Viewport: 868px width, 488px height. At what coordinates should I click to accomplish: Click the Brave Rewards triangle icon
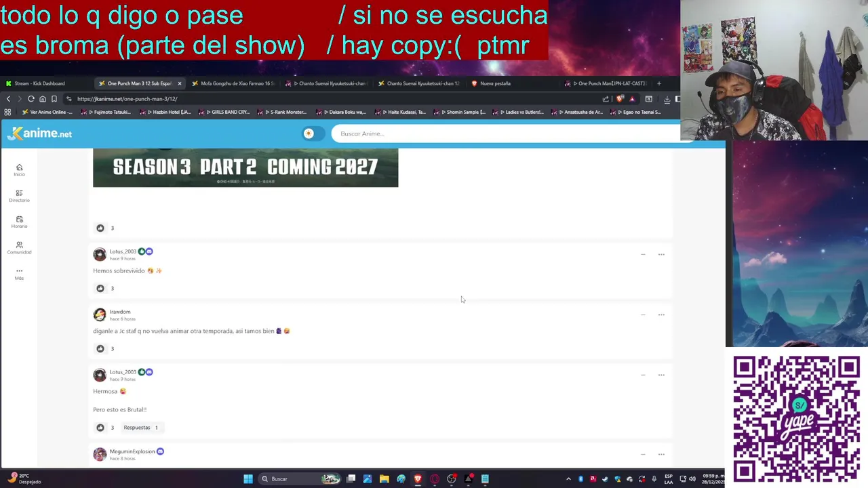[632, 99]
